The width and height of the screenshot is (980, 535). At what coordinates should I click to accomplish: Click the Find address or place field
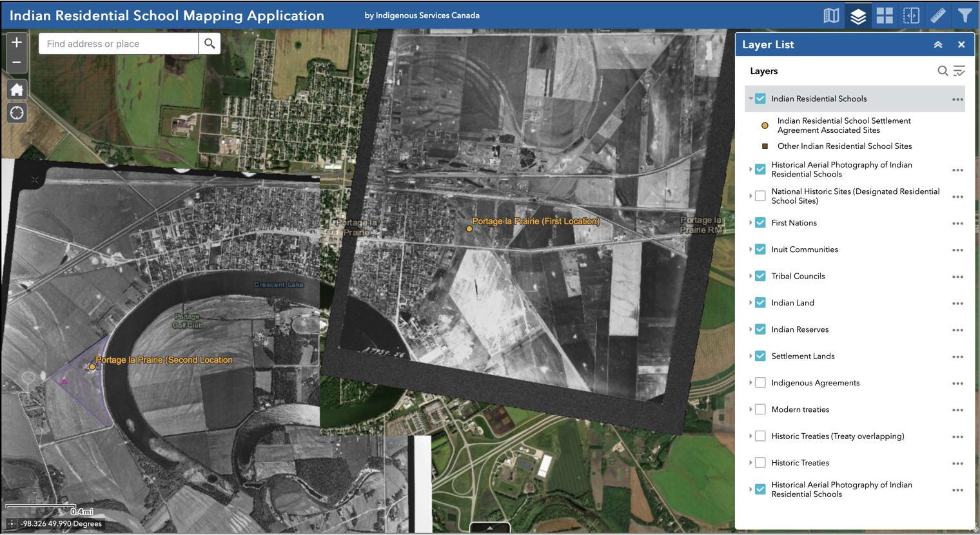pyautogui.click(x=119, y=44)
